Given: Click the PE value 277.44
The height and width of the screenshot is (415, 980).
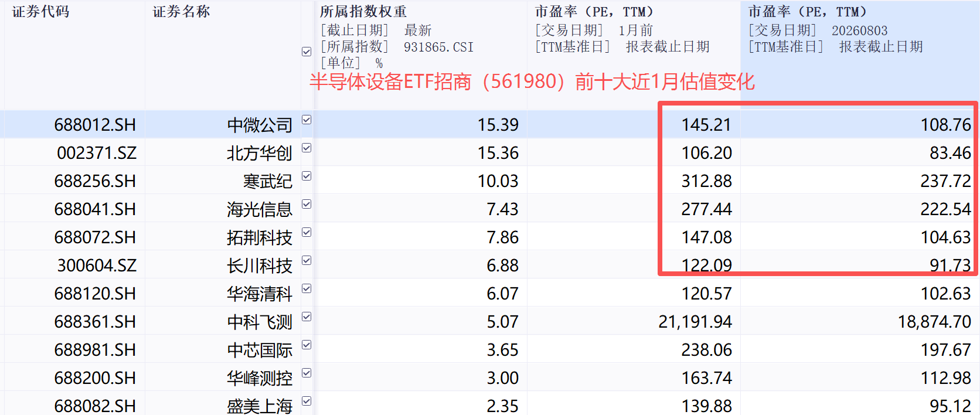Looking at the screenshot, I should tap(707, 209).
